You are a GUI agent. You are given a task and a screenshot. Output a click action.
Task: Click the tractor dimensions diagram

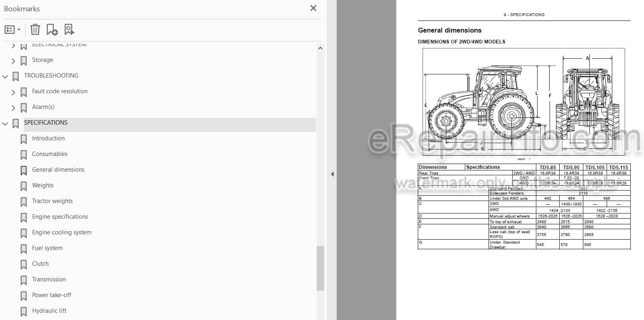tap(523, 102)
